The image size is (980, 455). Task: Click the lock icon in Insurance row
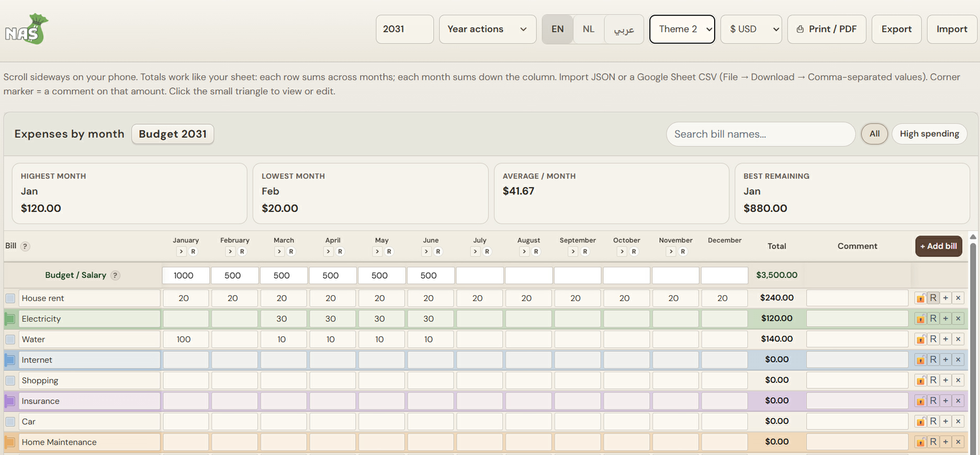click(x=920, y=401)
